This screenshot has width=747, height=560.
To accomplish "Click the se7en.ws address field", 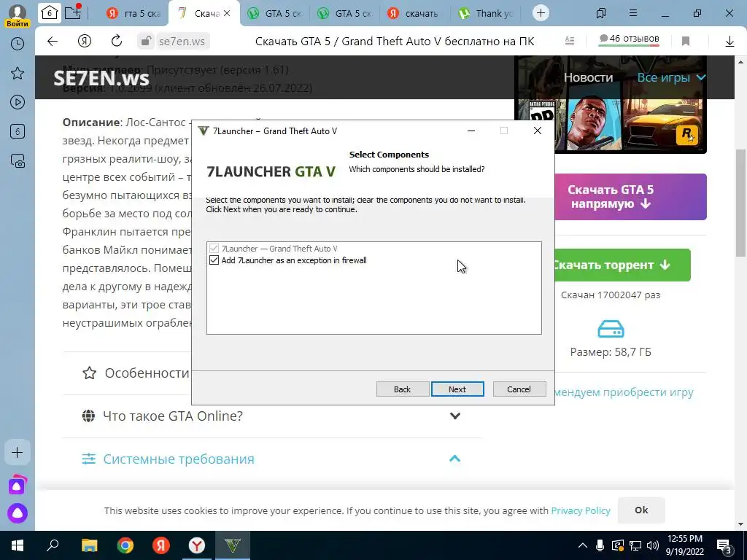I will coord(182,42).
